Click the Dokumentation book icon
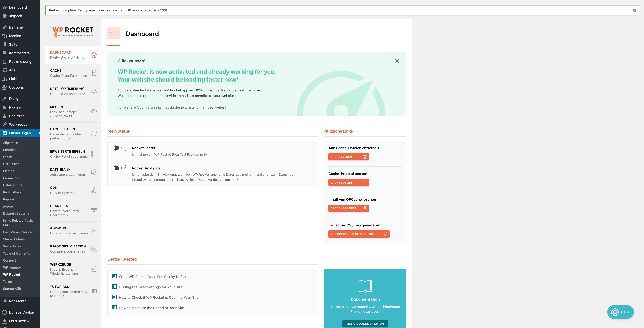 point(365,286)
